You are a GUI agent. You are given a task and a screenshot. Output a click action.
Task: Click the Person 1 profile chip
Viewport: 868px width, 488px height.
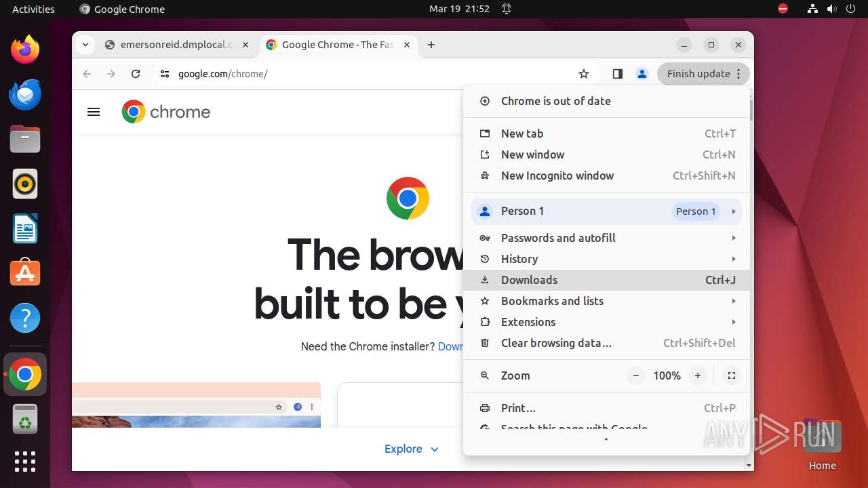(x=696, y=211)
